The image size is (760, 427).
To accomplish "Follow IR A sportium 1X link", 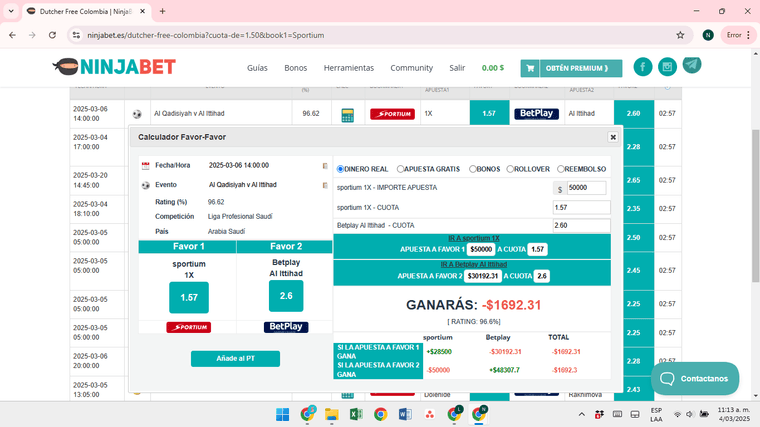I will [x=474, y=238].
